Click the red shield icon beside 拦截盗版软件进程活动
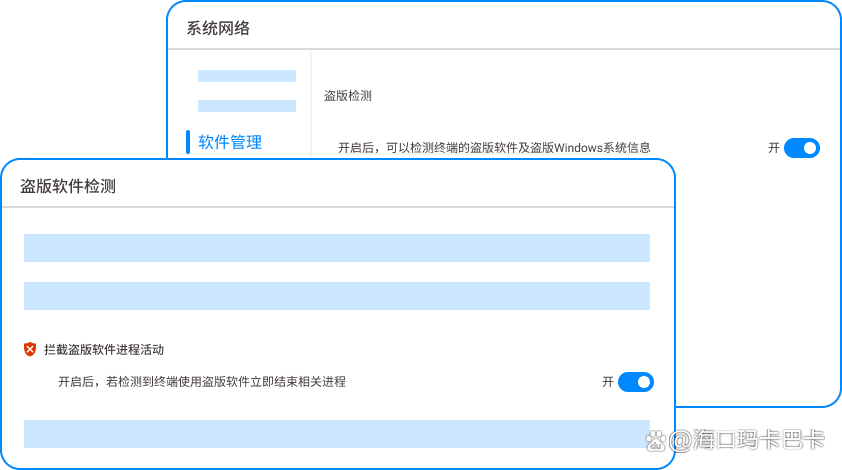The height and width of the screenshot is (470, 842). pyautogui.click(x=30, y=349)
